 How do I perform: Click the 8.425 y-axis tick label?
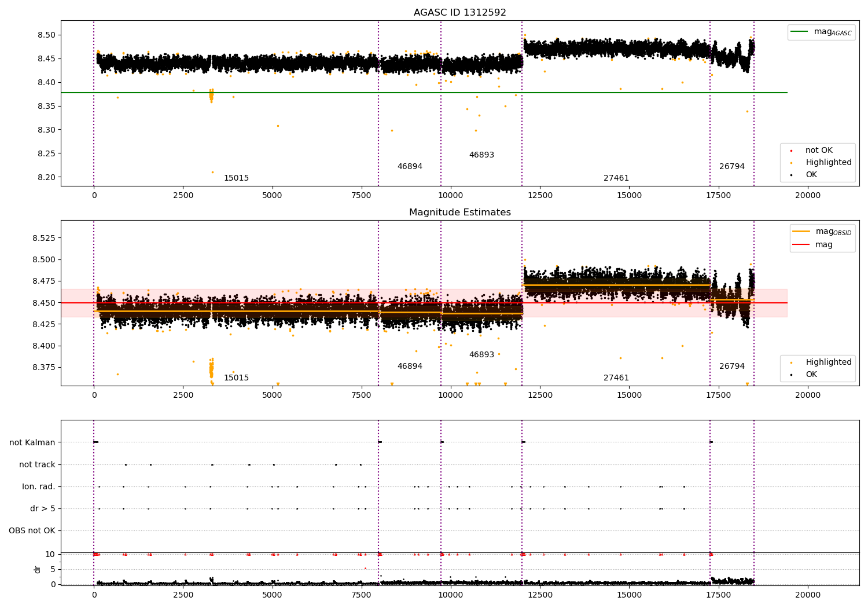pyautogui.click(x=44, y=324)
